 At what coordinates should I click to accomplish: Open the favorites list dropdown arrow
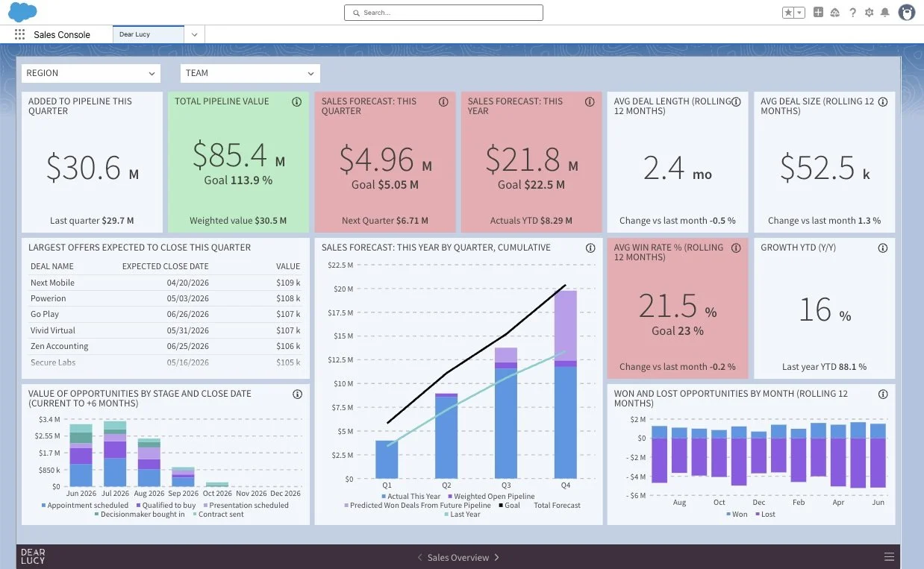point(799,13)
